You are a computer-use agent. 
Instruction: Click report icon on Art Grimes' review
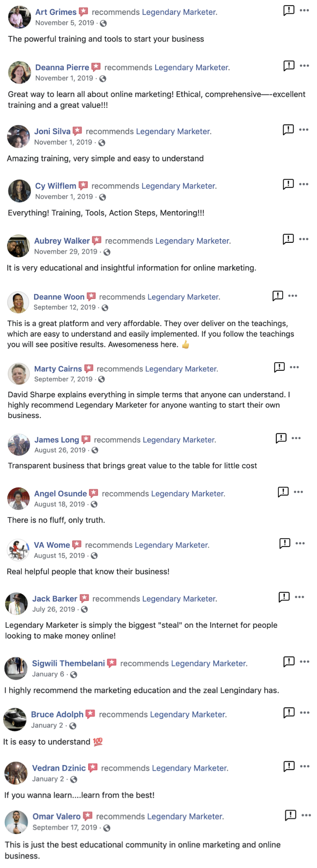[x=289, y=10]
